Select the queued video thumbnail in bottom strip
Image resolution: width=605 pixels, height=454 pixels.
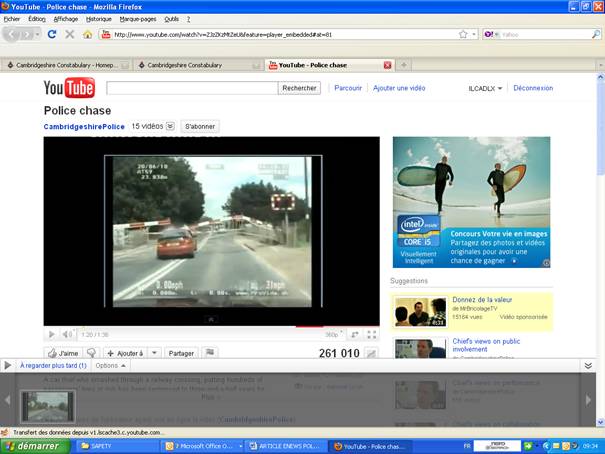(47, 407)
